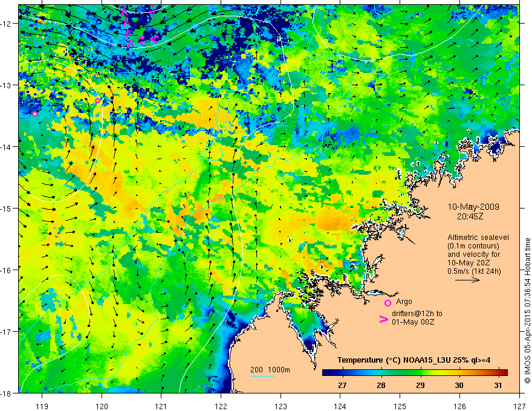Click the text '10-May 20Z'
This screenshot has height=411, width=532.
click(x=469, y=263)
